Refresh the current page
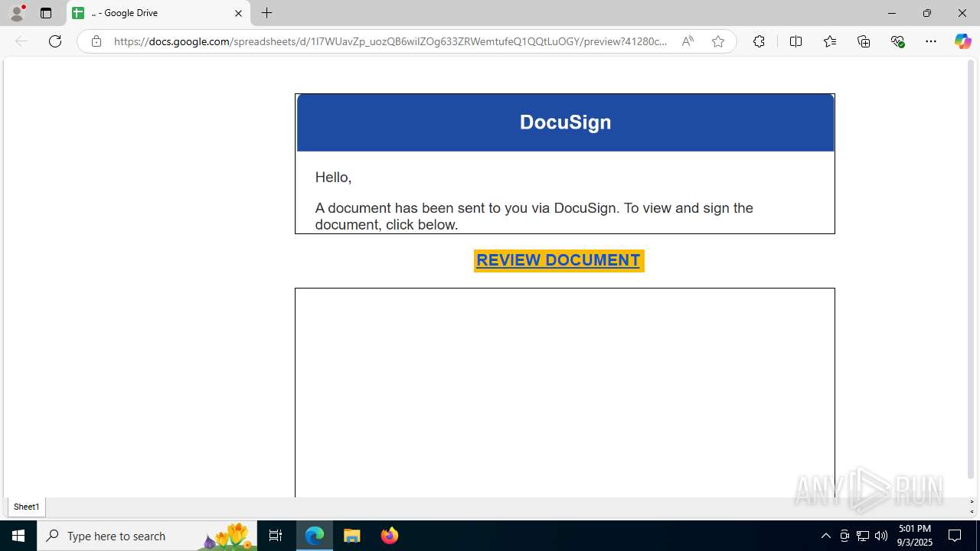The image size is (980, 551). [55, 41]
